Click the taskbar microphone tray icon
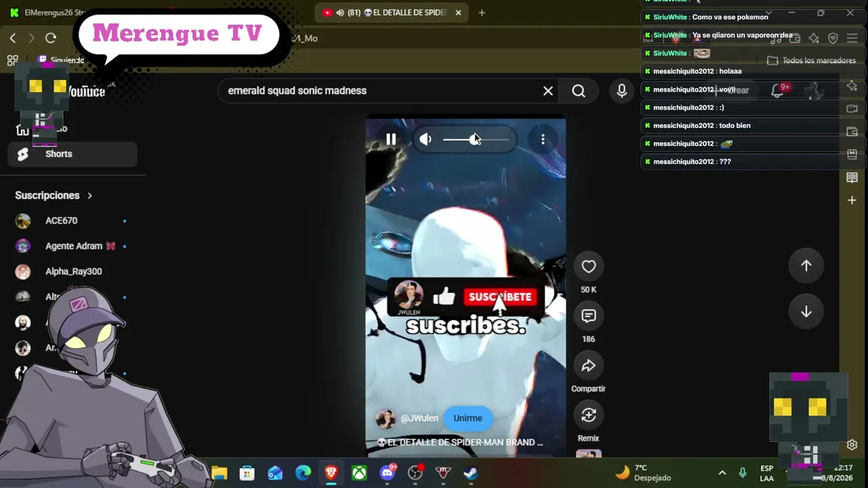Screen dimensions: 868x488 tap(743, 473)
